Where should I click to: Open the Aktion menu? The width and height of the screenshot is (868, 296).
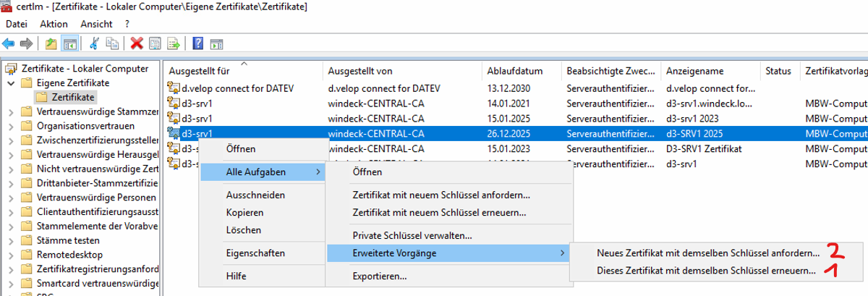click(54, 24)
